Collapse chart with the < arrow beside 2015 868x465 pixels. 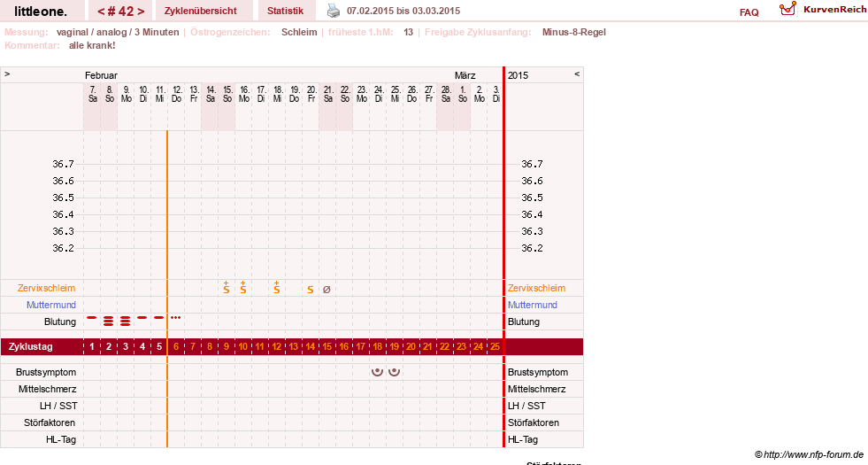577,74
